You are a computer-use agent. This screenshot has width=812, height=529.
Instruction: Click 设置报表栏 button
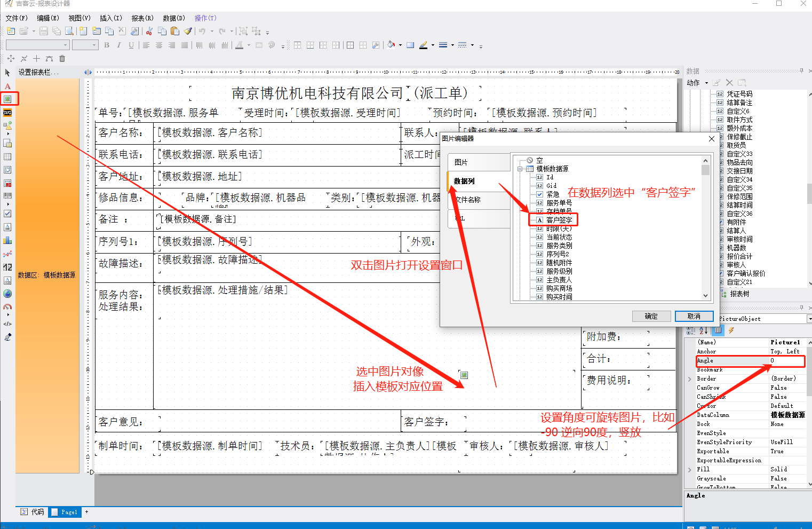click(x=38, y=72)
